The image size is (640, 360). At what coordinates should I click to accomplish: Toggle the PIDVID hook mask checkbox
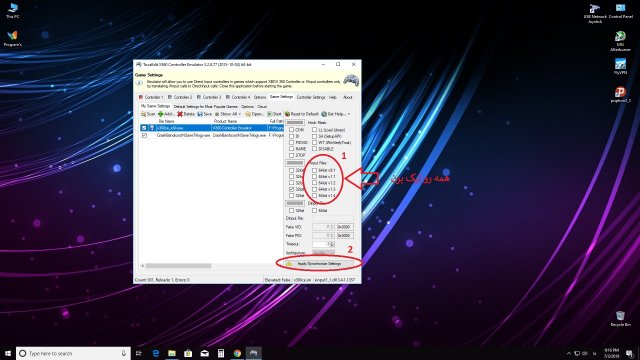point(291,142)
